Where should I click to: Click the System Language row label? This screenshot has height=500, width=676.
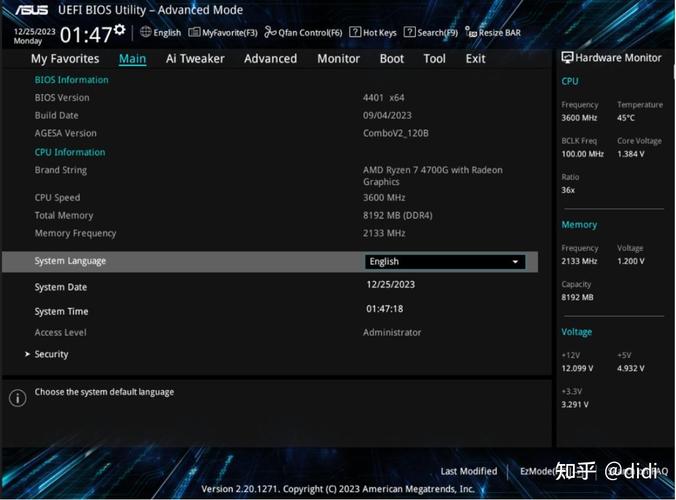[x=70, y=261]
